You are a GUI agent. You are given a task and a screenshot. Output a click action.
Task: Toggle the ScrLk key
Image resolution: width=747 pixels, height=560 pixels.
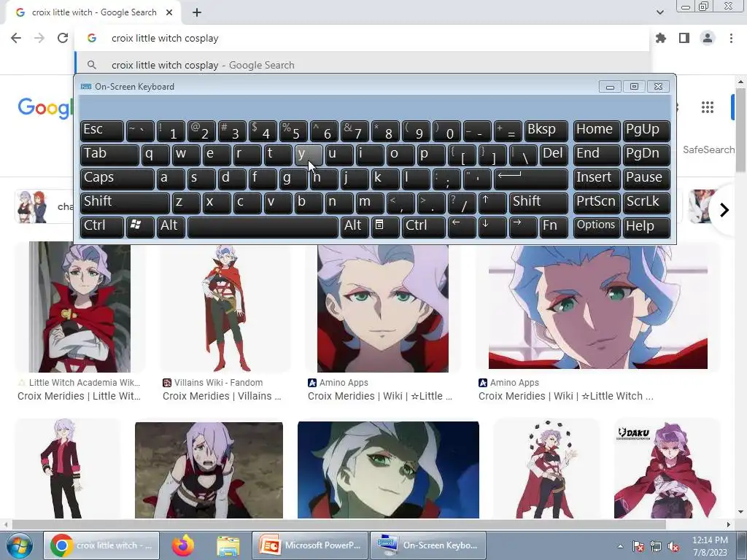click(x=646, y=203)
